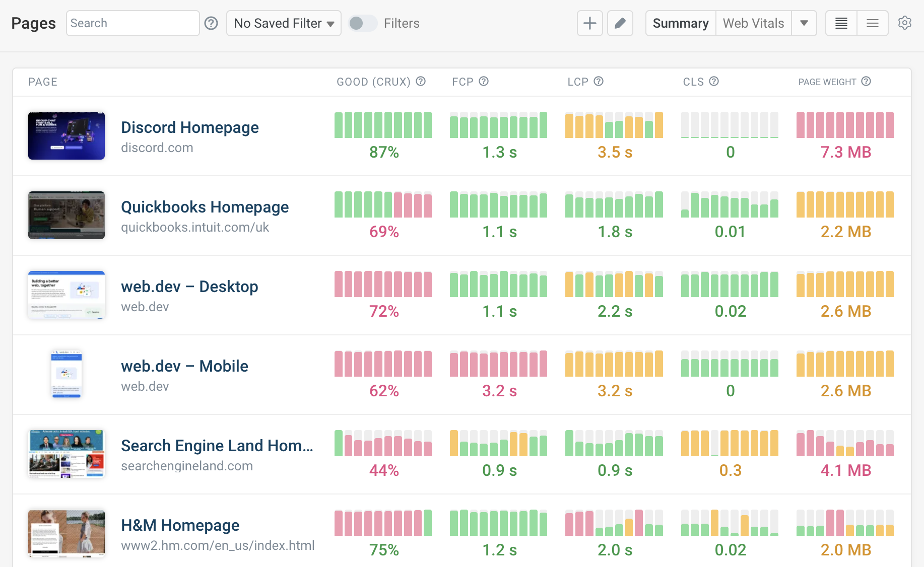924x567 pixels.
Task: Click the H&M Homepage thumbnail
Action: 67,533
